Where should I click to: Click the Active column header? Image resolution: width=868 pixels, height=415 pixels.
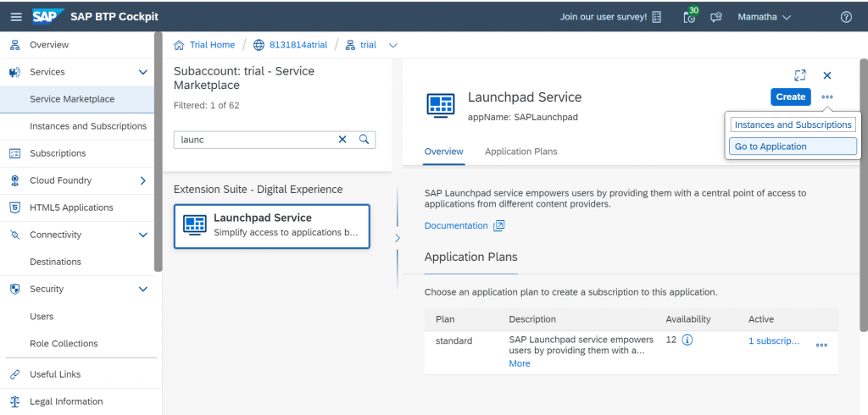coord(761,319)
